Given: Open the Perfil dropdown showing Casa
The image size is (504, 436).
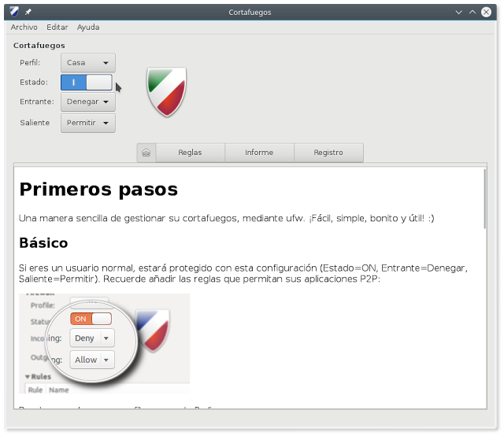Looking at the screenshot, I should pyautogui.click(x=88, y=63).
